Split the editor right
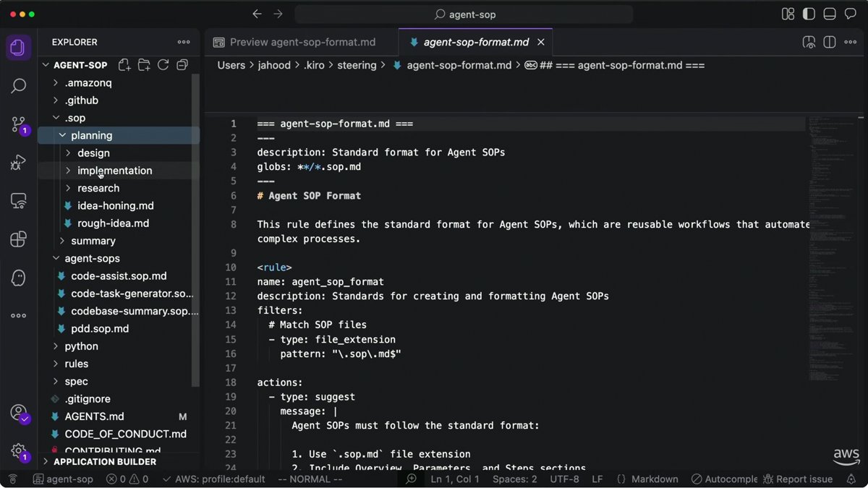 click(830, 42)
